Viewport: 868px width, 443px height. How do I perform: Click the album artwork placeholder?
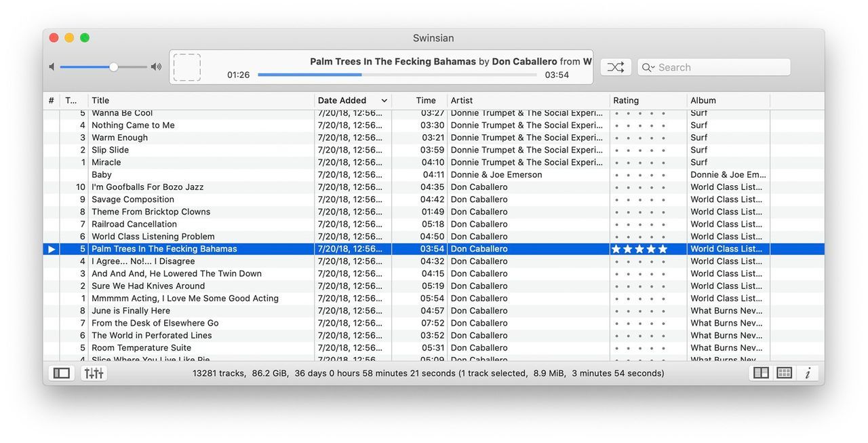pos(186,67)
